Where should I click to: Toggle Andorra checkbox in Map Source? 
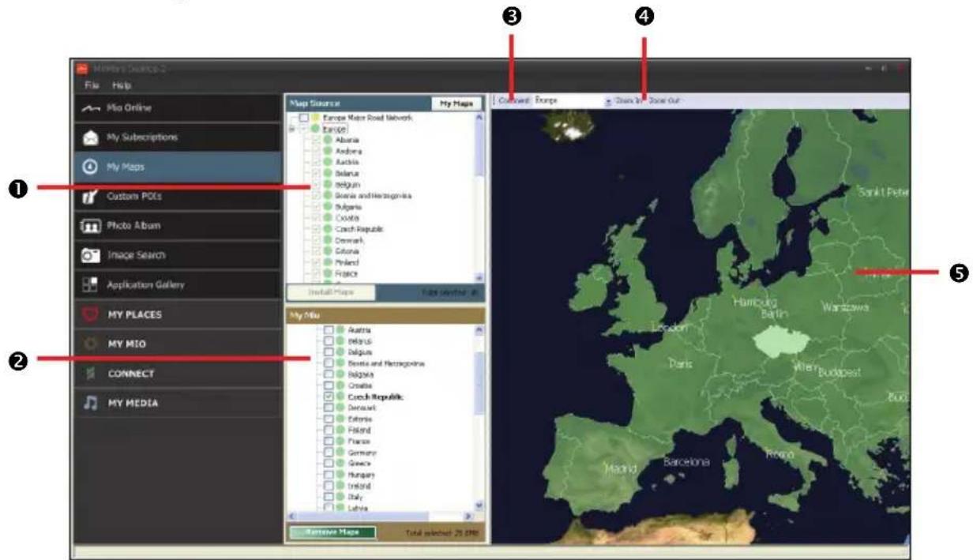pos(317,150)
